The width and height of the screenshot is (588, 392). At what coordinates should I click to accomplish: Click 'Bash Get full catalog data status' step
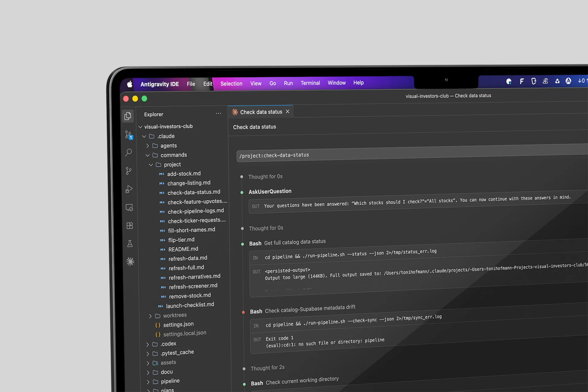coord(287,243)
